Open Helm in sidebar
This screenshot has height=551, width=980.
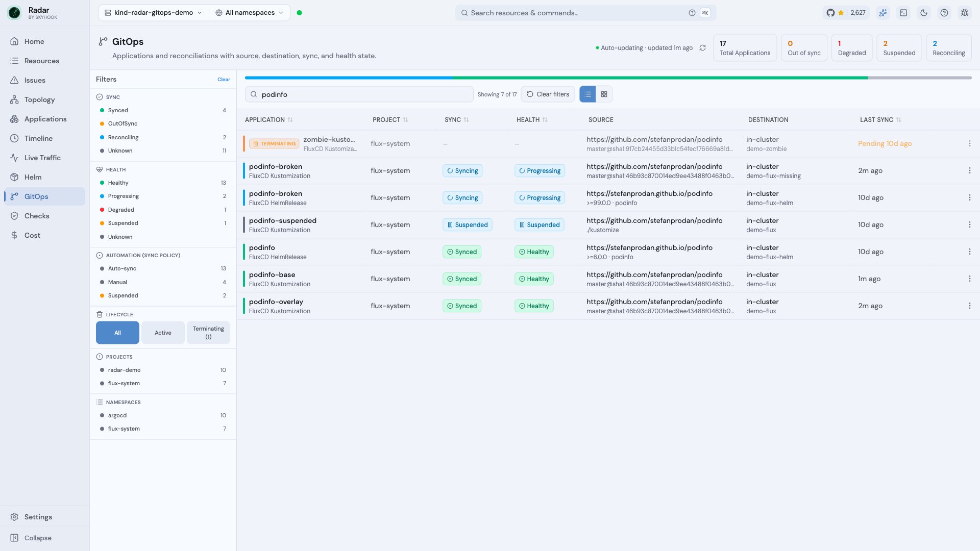[x=44, y=177]
